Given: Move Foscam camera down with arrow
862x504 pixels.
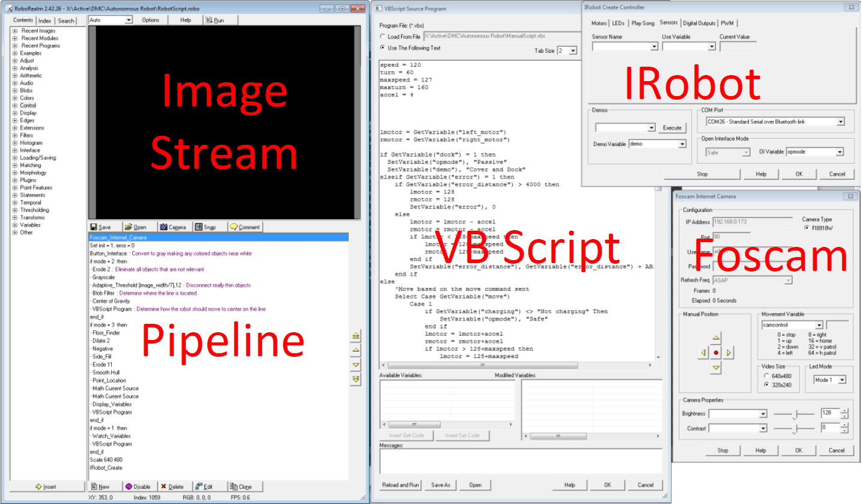Looking at the screenshot, I should (716, 367).
